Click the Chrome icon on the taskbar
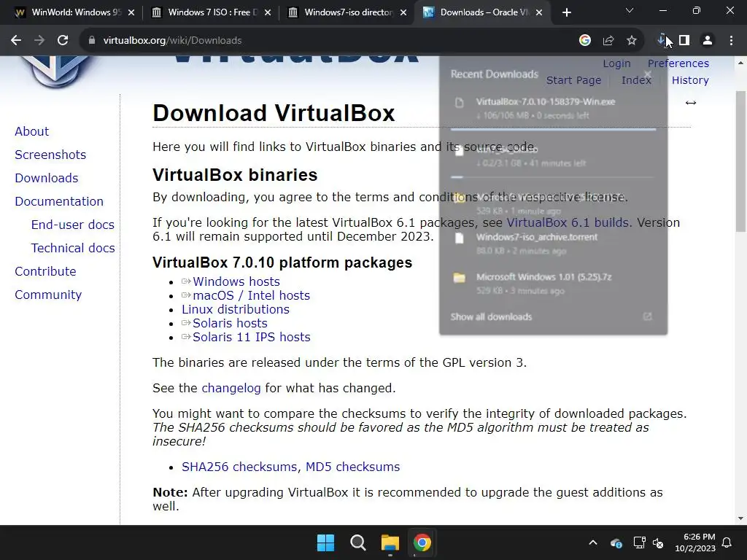This screenshot has height=560, width=747. tap(422, 542)
